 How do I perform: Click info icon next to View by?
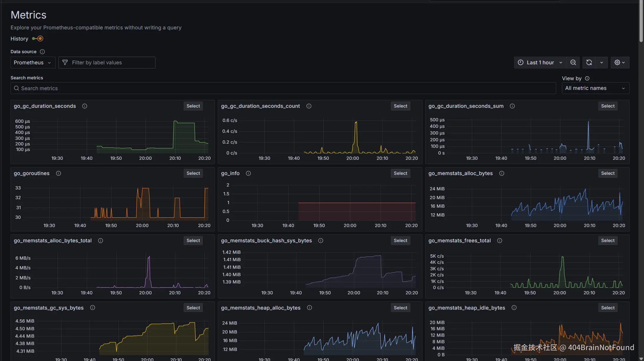(x=587, y=78)
